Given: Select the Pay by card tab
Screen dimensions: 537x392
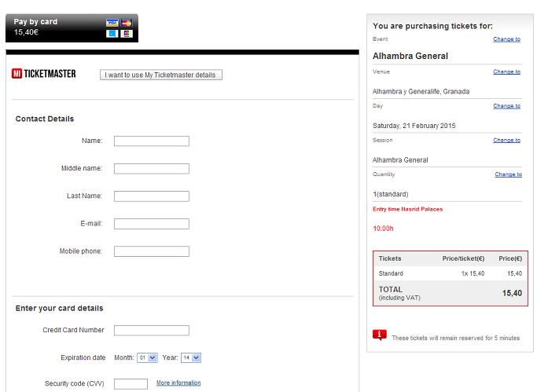Looking at the screenshot, I should pos(72,28).
